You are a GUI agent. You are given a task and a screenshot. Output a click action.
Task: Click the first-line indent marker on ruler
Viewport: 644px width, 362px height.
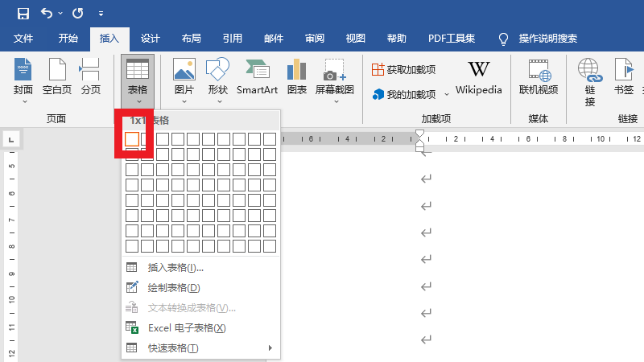coord(419,134)
